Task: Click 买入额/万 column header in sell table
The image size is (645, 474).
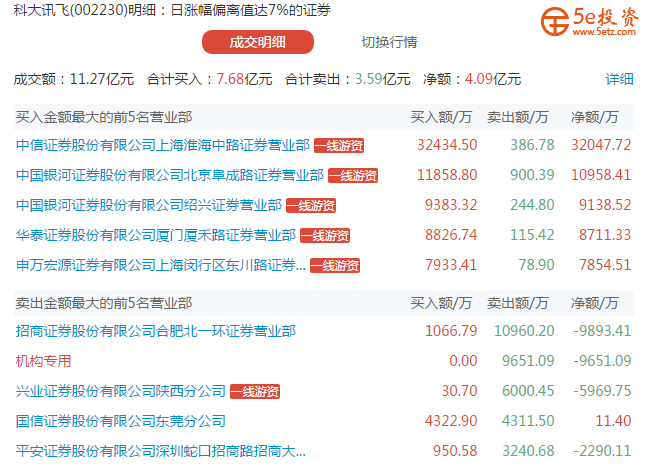Action: point(441,303)
